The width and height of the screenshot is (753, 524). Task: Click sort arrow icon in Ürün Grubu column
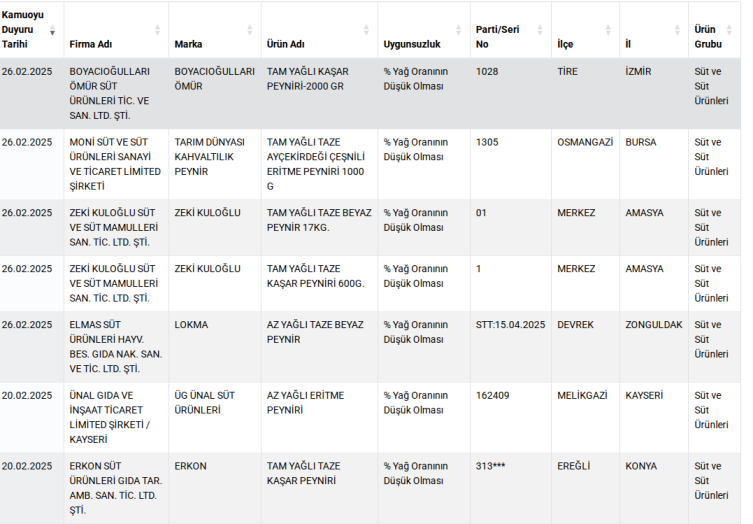point(738,30)
